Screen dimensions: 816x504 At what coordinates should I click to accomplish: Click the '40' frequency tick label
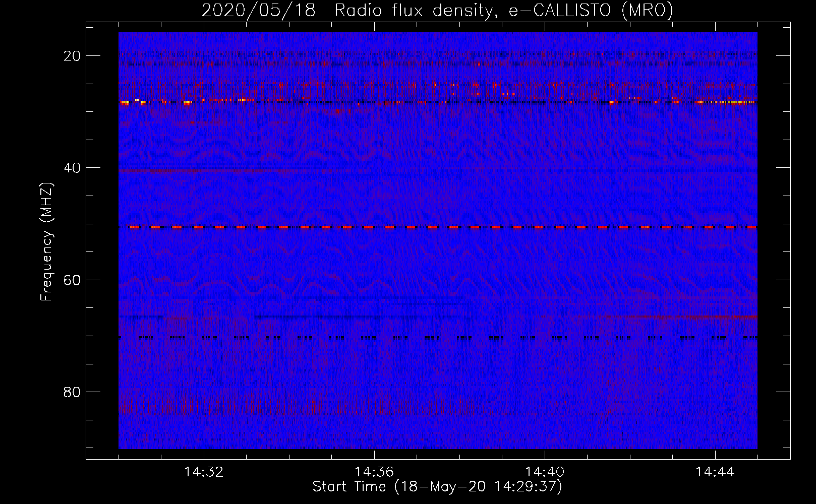[73, 168]
